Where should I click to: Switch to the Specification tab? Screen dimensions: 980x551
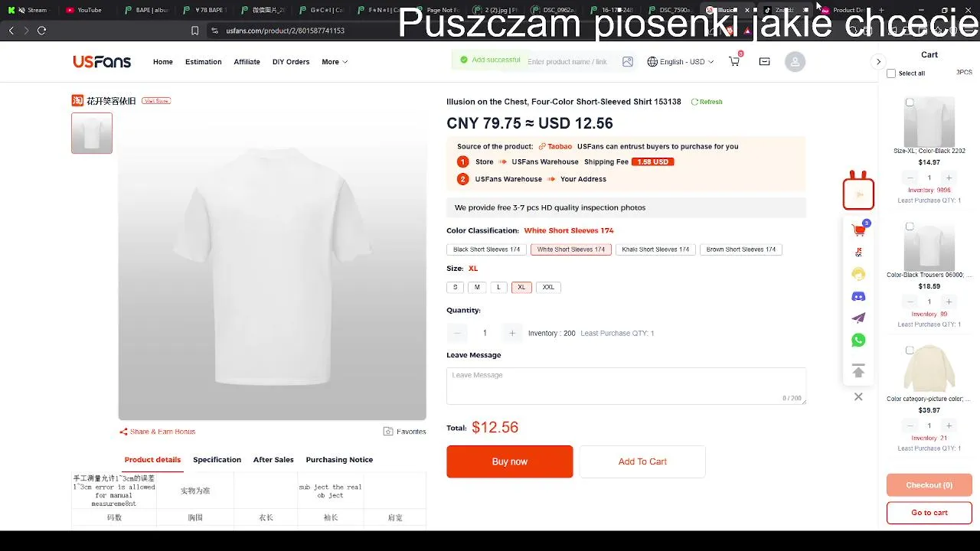[217, 460]
